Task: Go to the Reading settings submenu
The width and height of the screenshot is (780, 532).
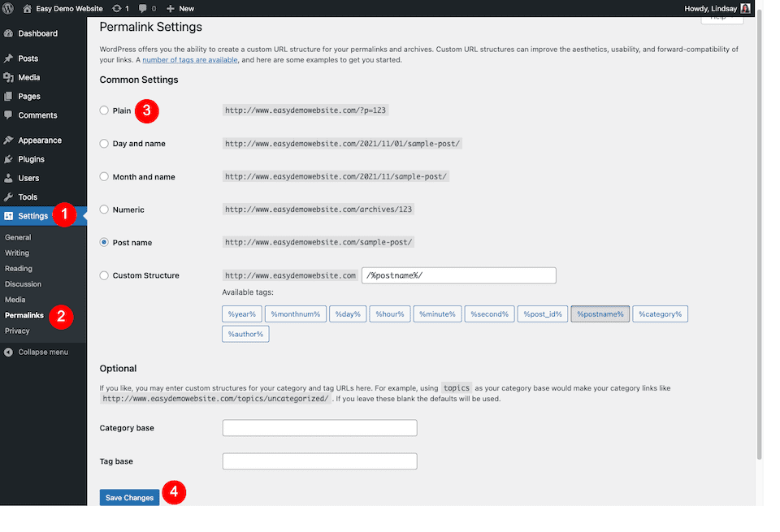Action: (19, 269)
